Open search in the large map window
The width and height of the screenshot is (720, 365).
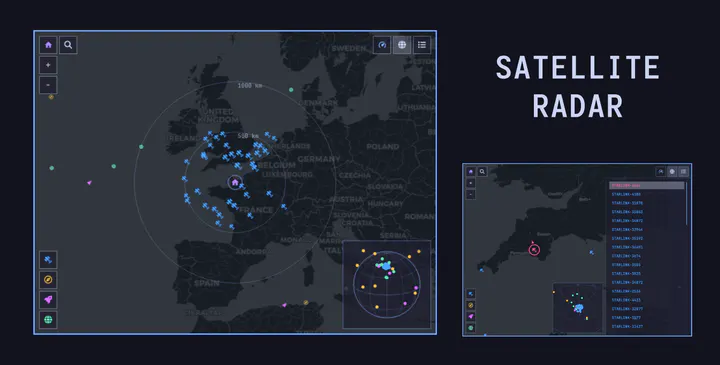(x=68, y=45)
